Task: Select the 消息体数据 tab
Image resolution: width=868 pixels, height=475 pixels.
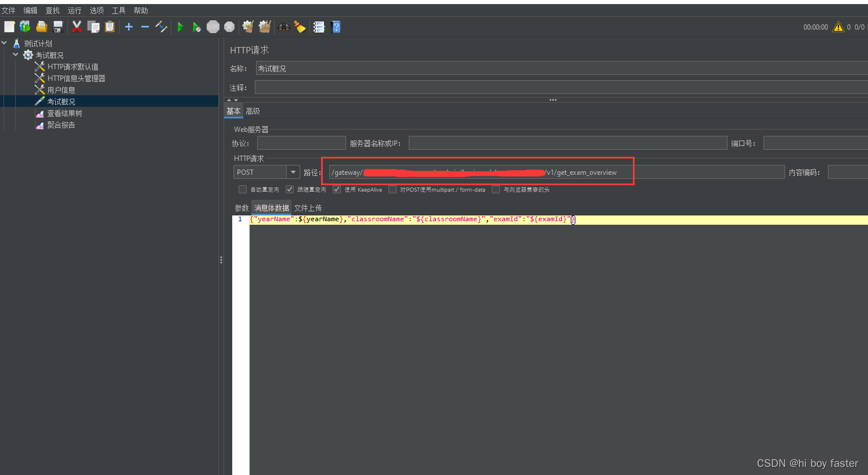Action: 271,208
